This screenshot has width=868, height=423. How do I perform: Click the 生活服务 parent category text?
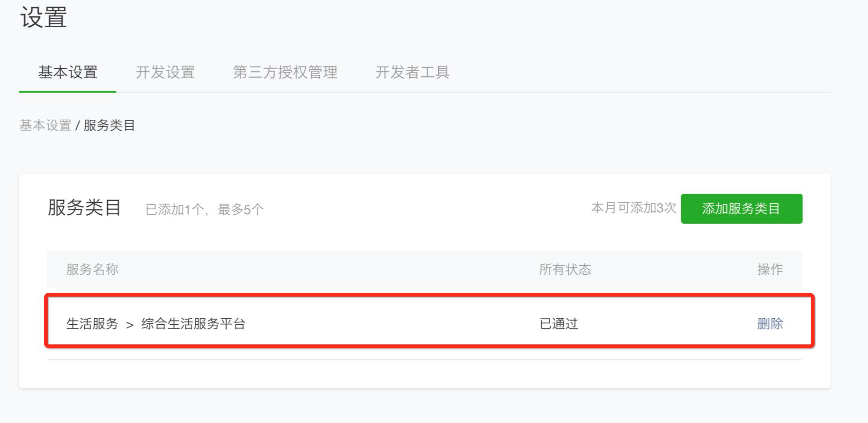(92, 323)
